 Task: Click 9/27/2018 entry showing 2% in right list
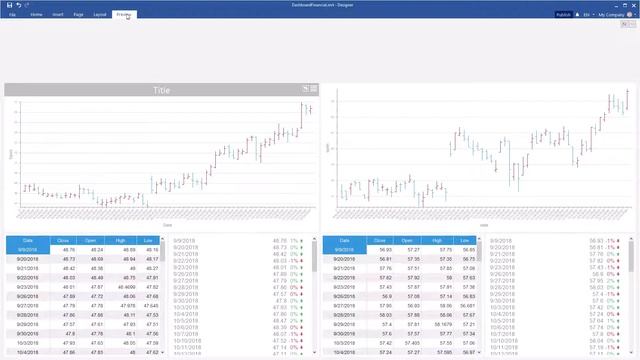[x=555, y=281]
